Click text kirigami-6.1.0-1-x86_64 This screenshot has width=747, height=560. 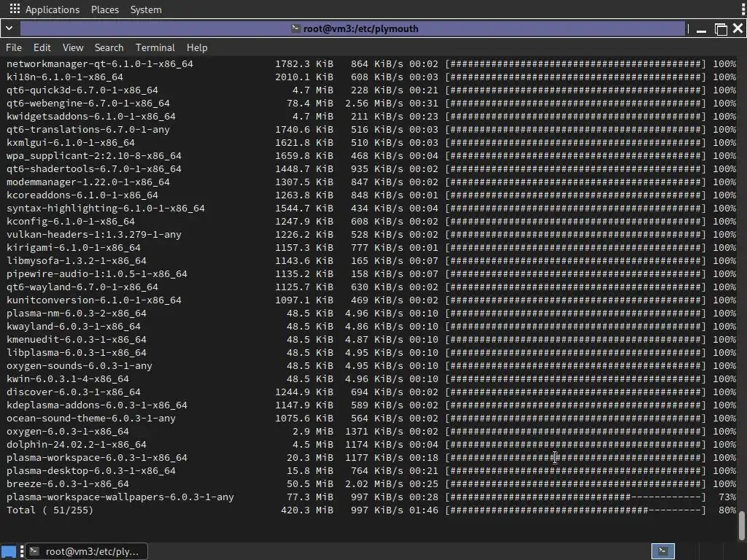(x=74, y=248)
